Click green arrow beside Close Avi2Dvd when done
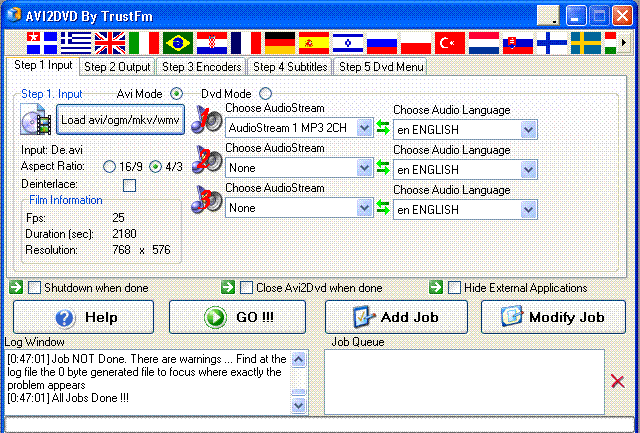 [x=228, y=287]
